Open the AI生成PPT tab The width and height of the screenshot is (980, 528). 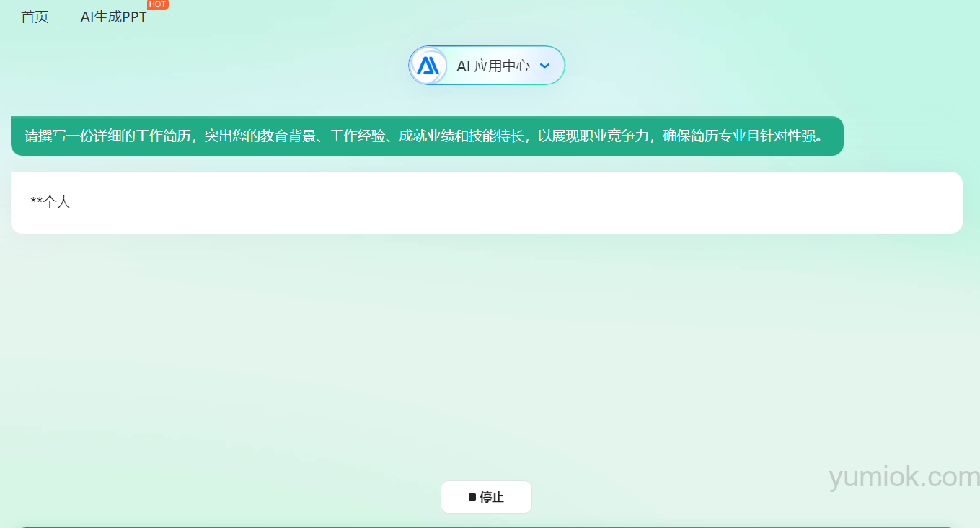click(x=113, y=17)
